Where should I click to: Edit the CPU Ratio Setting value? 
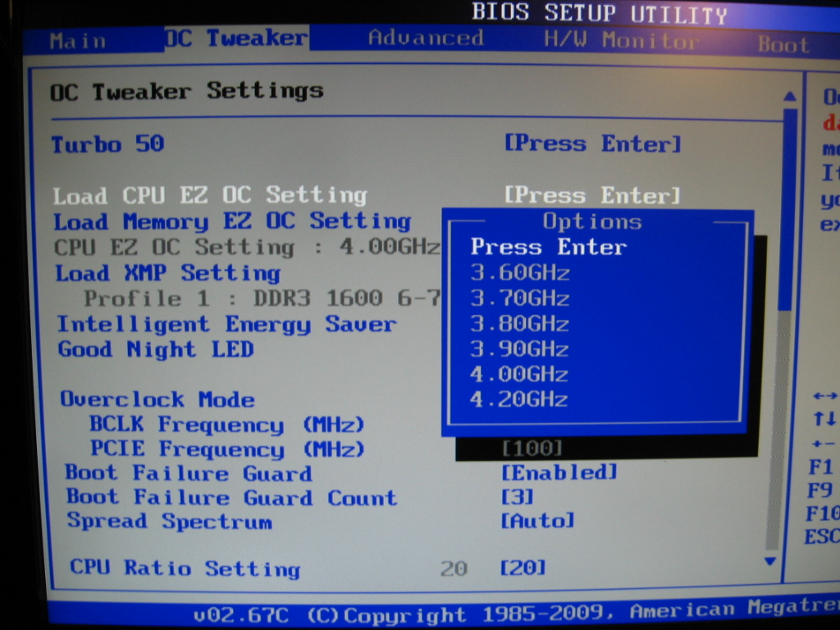(523, 568)
